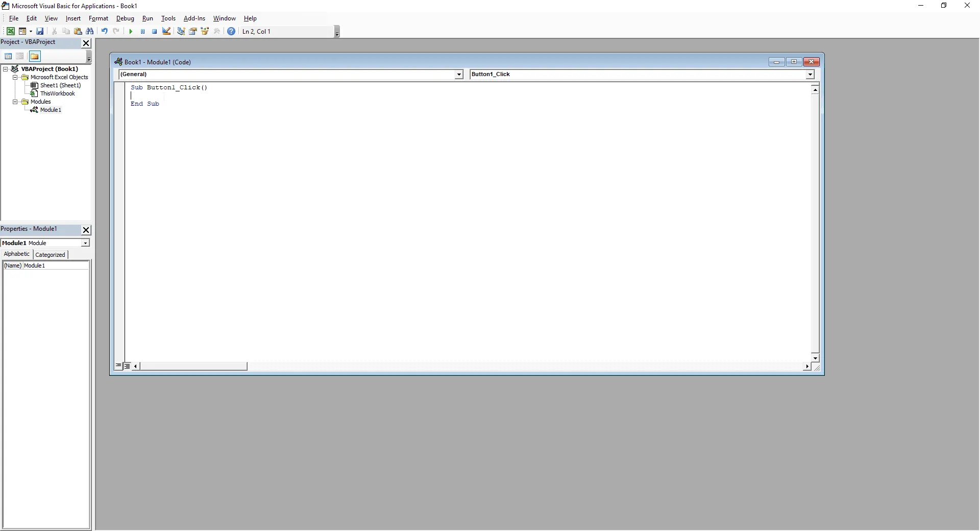
Task: Select the View Code icon in Project Explorer
Action: [x=8, y=56]
